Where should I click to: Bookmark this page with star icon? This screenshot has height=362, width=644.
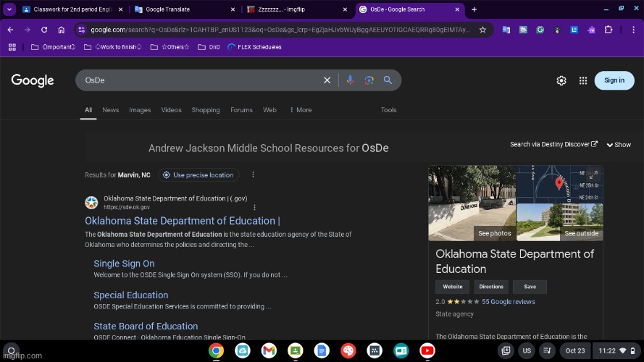point(482,30)
